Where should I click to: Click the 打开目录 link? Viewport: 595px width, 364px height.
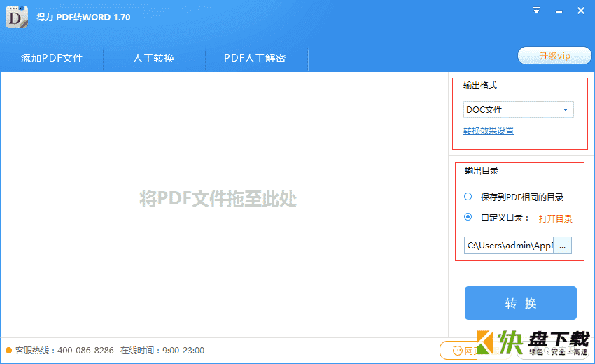(x=556, y=218)
